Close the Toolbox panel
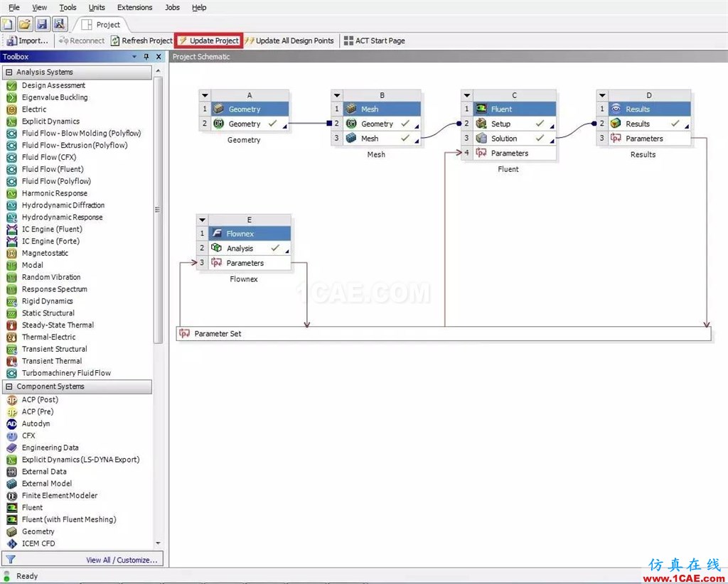 tap(159, 57)
